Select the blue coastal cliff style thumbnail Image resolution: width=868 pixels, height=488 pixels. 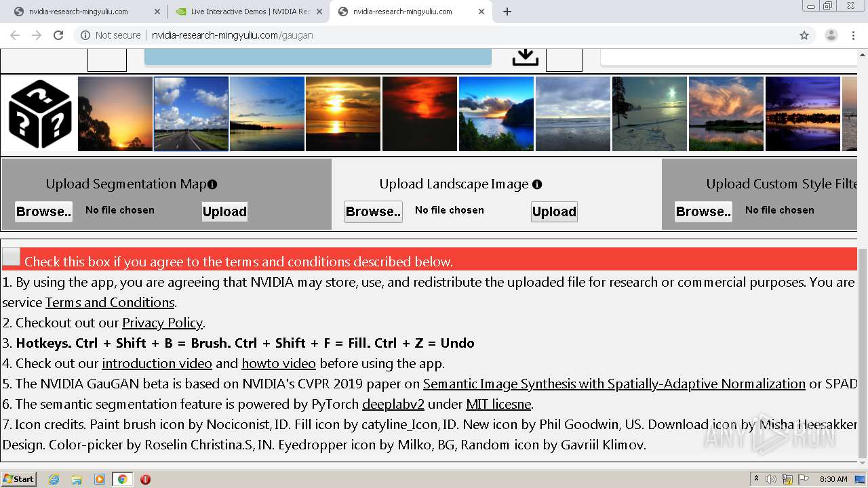coord(496,114)
